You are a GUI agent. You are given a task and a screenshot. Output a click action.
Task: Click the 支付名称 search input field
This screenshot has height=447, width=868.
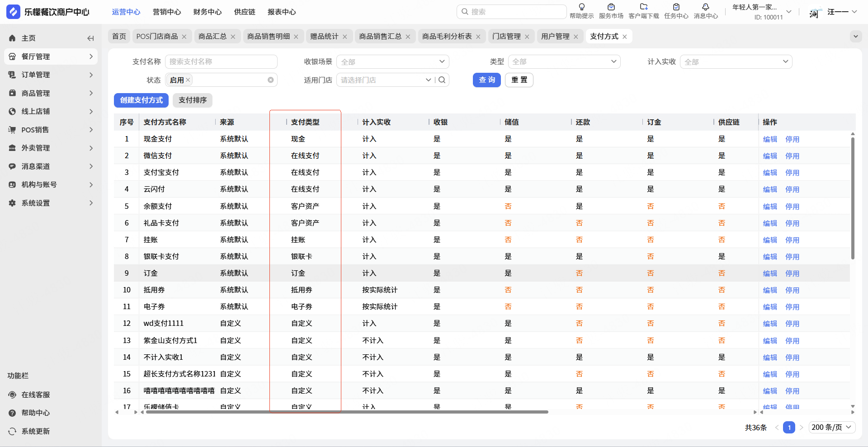coord(221,61)
